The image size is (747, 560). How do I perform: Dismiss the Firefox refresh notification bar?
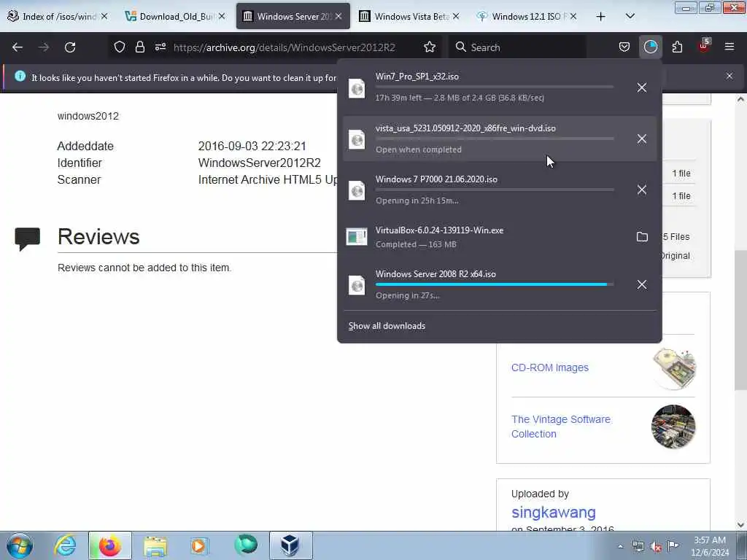(729, 76)
